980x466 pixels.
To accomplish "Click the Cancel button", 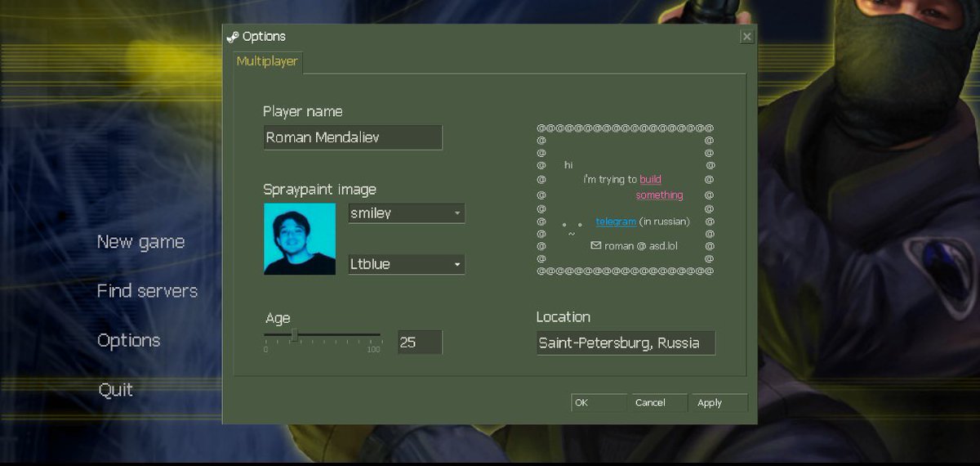I will coord(657,402).
